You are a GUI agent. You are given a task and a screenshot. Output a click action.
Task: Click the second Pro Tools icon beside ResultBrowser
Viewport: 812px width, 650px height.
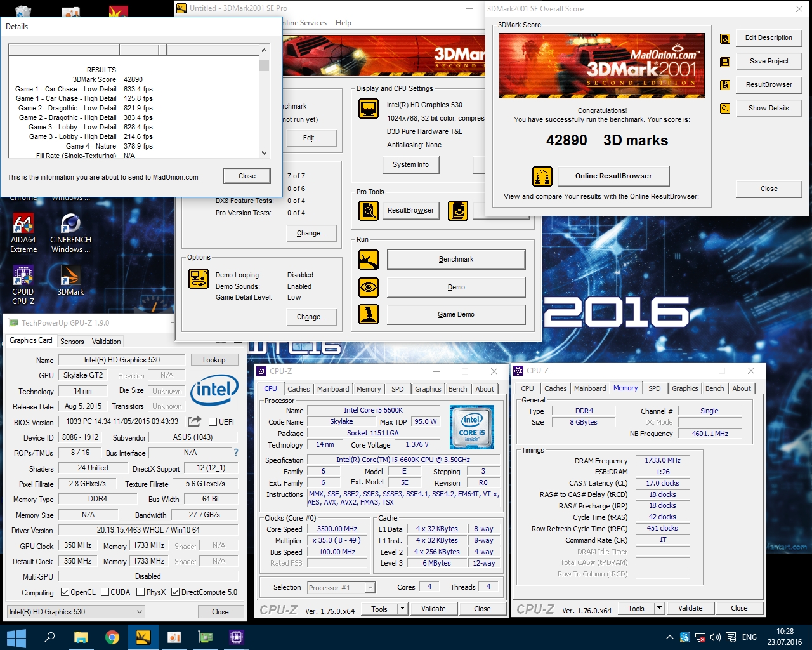pyautogui.click(x=458, y=210)
